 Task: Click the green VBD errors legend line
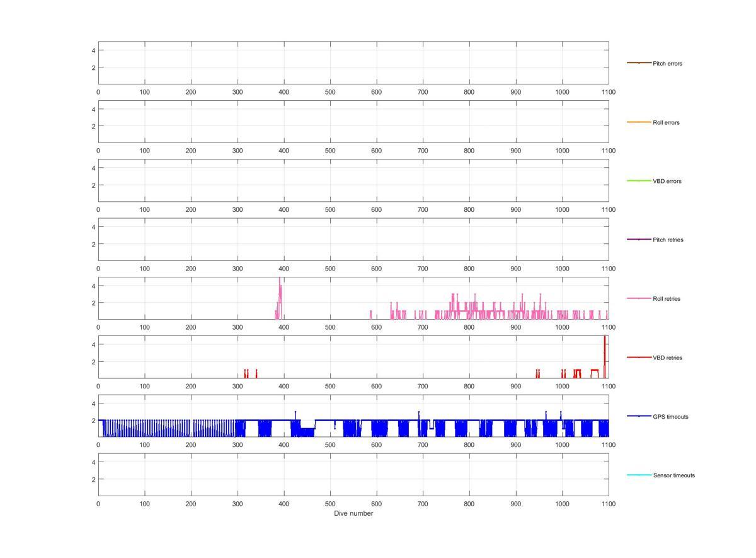coord(639,180)
